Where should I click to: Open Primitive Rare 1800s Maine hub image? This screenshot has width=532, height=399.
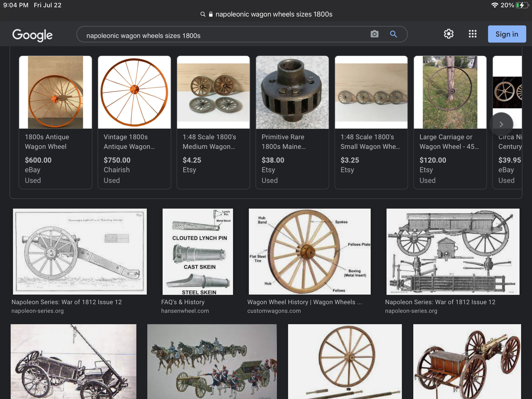pos(292,92)
